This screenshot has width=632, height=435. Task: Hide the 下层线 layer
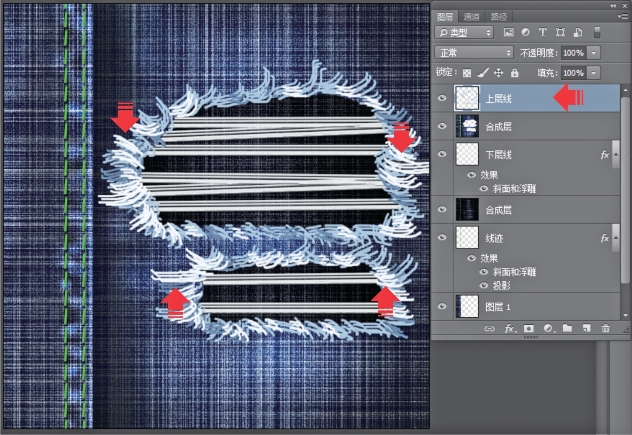[442, 154]
